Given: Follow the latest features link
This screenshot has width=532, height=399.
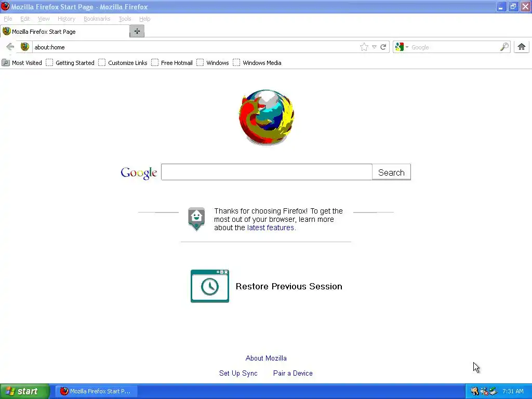Looking at the screenshot, I should point(271,228).
